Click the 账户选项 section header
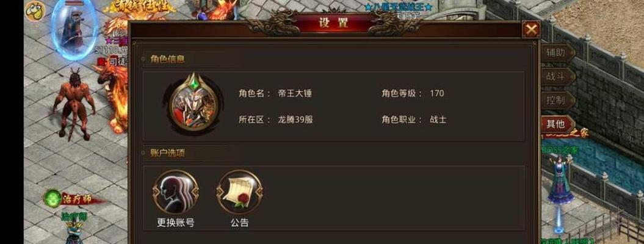644x244 pixels. point(168,153)
